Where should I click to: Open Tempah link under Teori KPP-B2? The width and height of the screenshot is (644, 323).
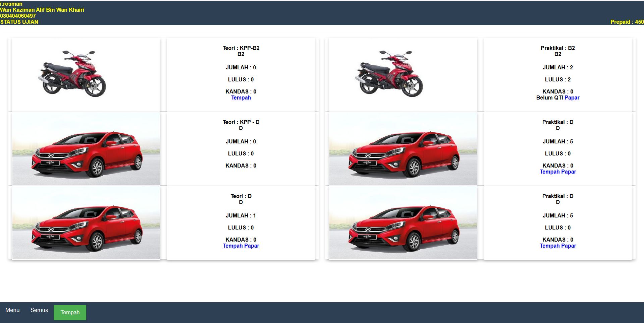(241, 98)
